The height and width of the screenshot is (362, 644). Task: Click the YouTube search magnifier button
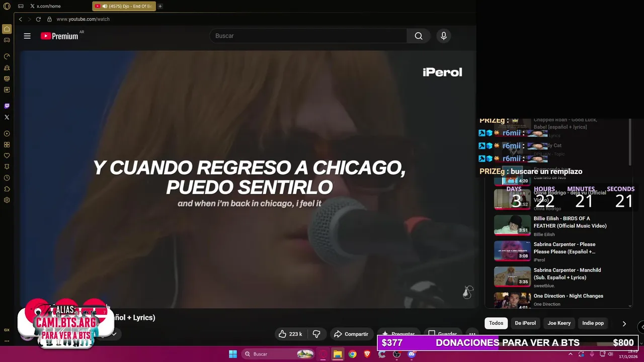click(x=419, y=36)
